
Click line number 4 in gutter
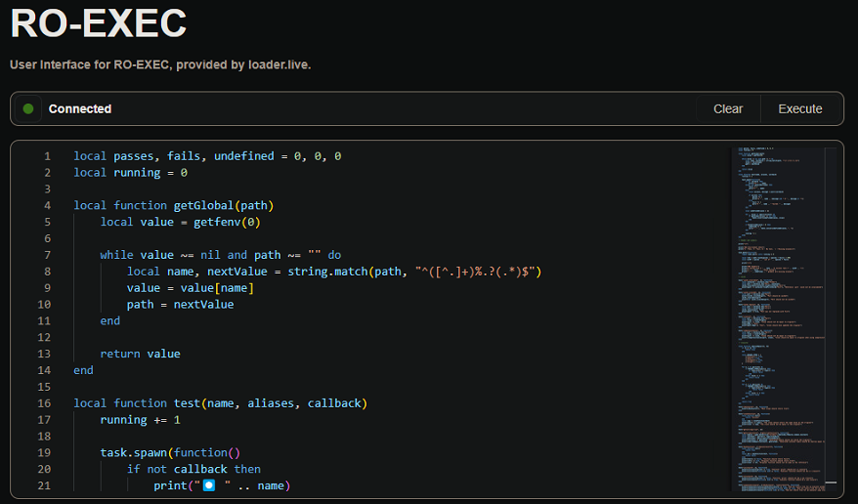tap(47, 205)
